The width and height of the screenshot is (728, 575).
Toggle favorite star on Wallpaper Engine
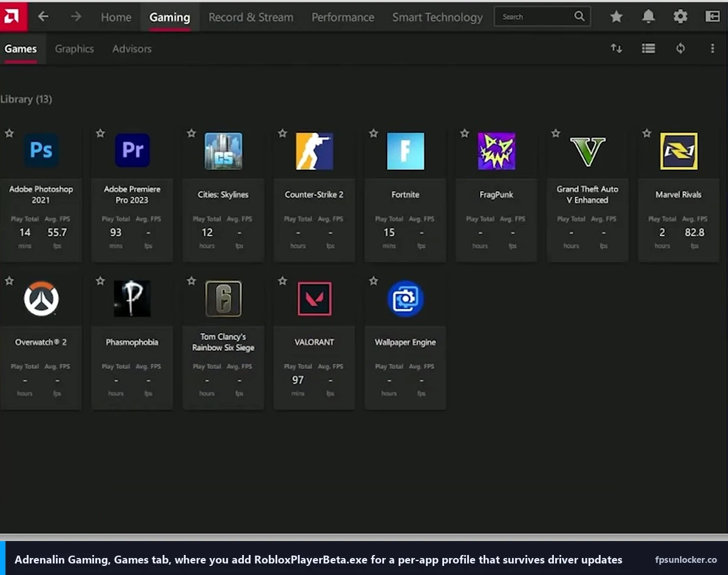click(x=373, y=281)
